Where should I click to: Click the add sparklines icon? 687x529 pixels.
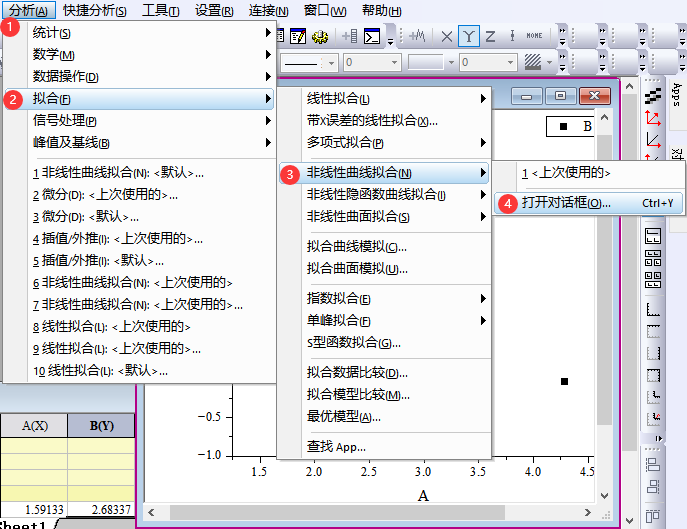[417, 36]
